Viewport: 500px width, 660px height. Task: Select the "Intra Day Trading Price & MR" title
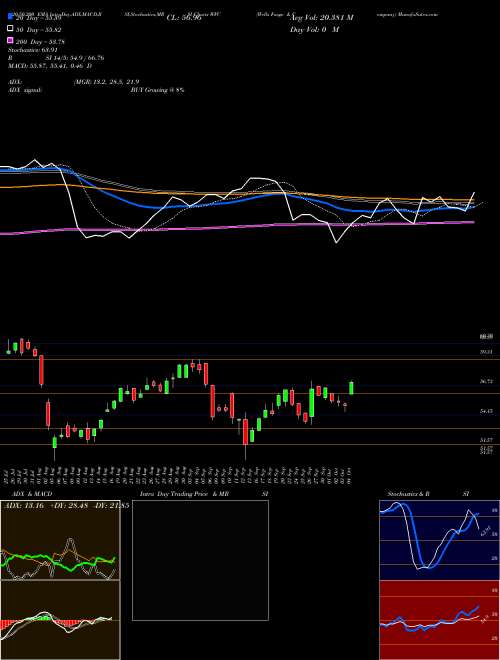[184, 494]
